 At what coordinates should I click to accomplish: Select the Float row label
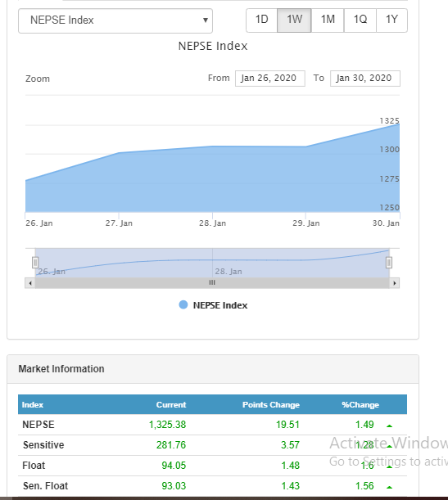34,466
